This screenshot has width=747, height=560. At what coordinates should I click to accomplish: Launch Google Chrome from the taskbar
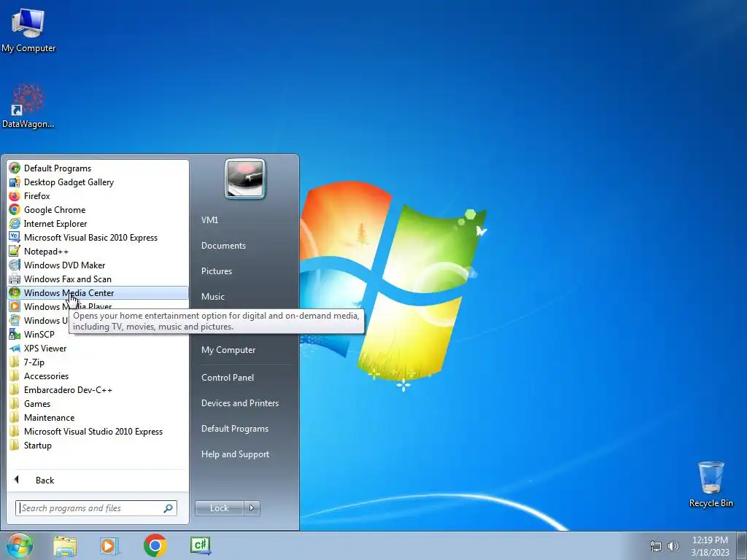pyautogui.click(x=155, y=545)
